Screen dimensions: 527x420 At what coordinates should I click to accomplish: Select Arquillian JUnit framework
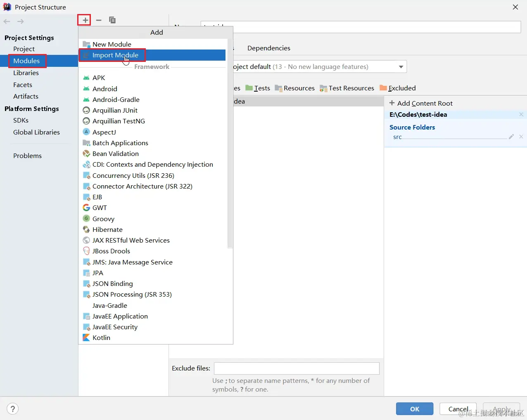pyautogui.click(x=152, y=110)
